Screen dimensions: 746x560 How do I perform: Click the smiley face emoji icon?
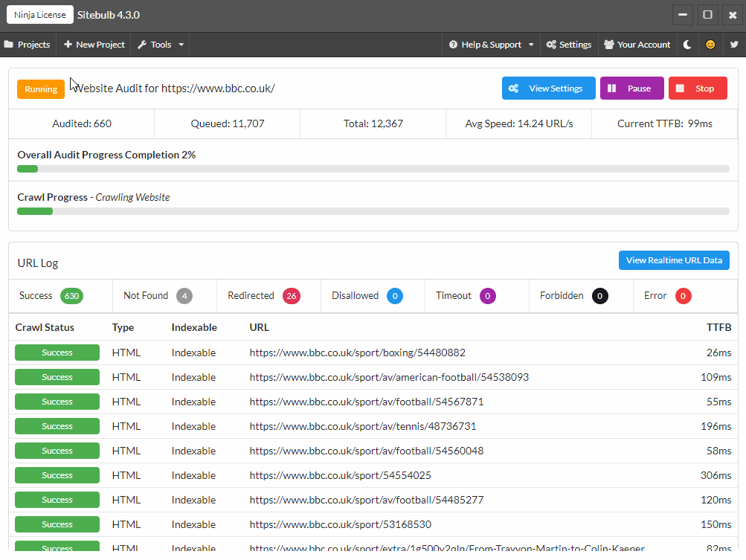pos(710,45)
